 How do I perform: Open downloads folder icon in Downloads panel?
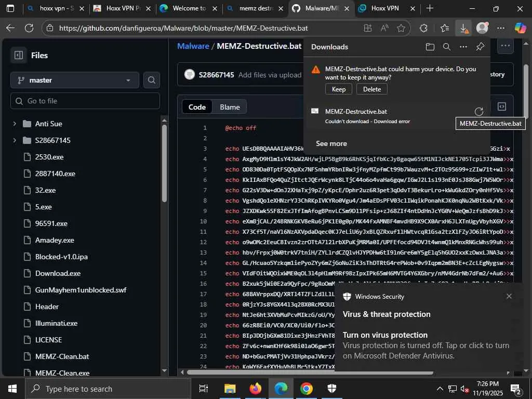click(430, 47)
